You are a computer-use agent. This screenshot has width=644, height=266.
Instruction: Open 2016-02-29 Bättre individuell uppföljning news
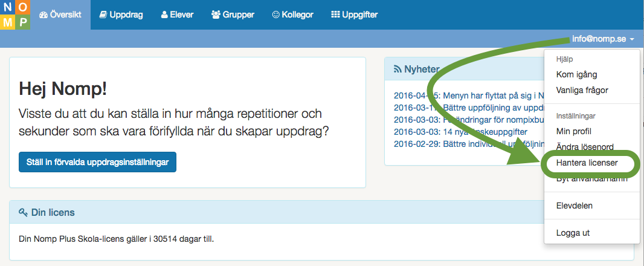[x=468, y=144]
